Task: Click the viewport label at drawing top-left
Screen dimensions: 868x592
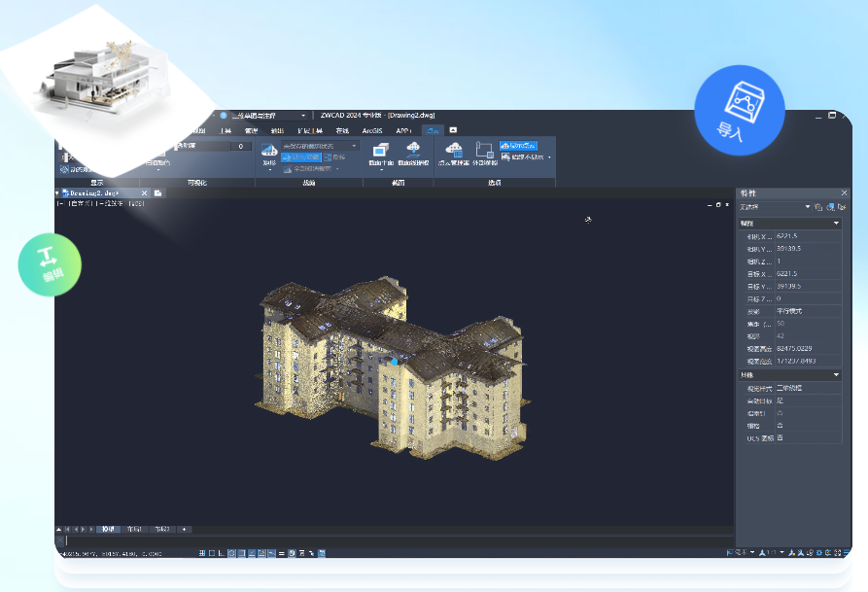Action: (101, 204)
